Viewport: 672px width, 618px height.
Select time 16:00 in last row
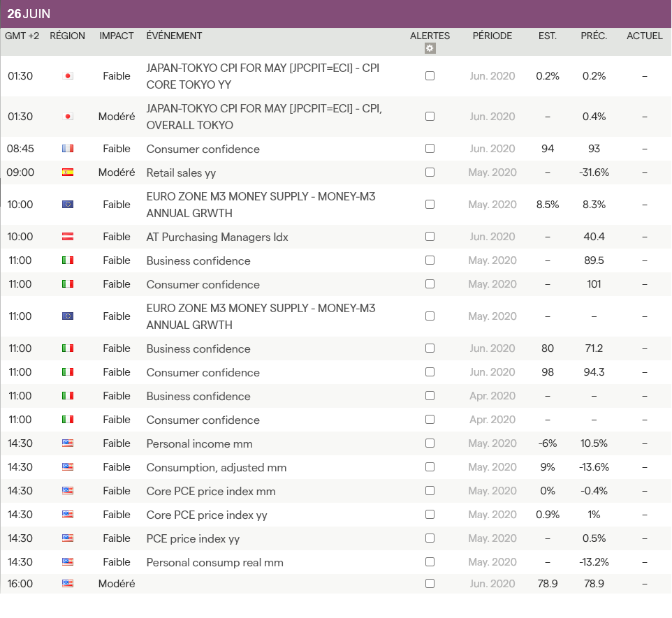click(20, 584)
